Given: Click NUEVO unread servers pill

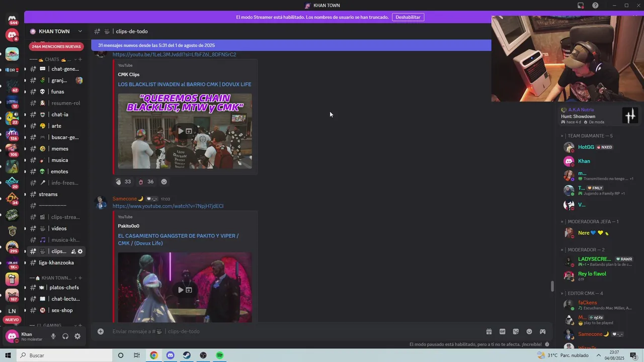Looking at the screenshot, I should [12, 320].
